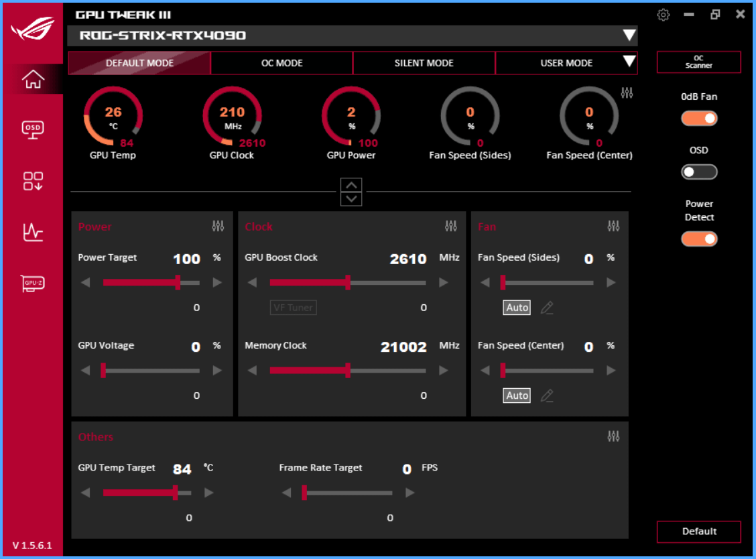Increase Fan Speed (Sides) with the right arrow
The width and height of the screenshot is (756, 559).
pyautogui.click(x=611, y=282)
